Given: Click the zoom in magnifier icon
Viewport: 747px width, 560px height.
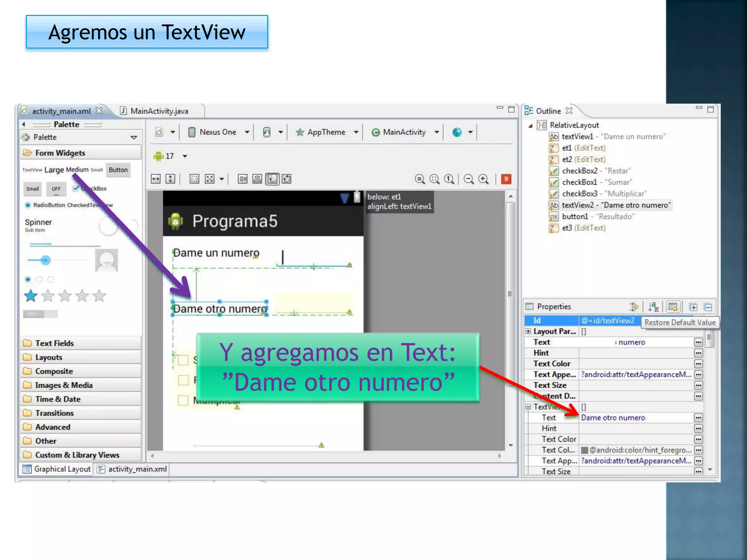Looking at the screenshot, I should tap(484, 179).
